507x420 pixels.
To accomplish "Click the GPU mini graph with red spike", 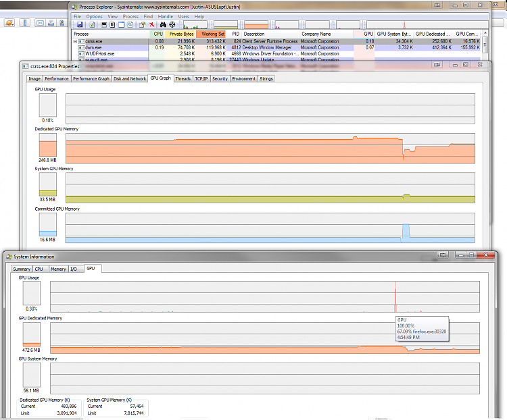I will (427, 24).
